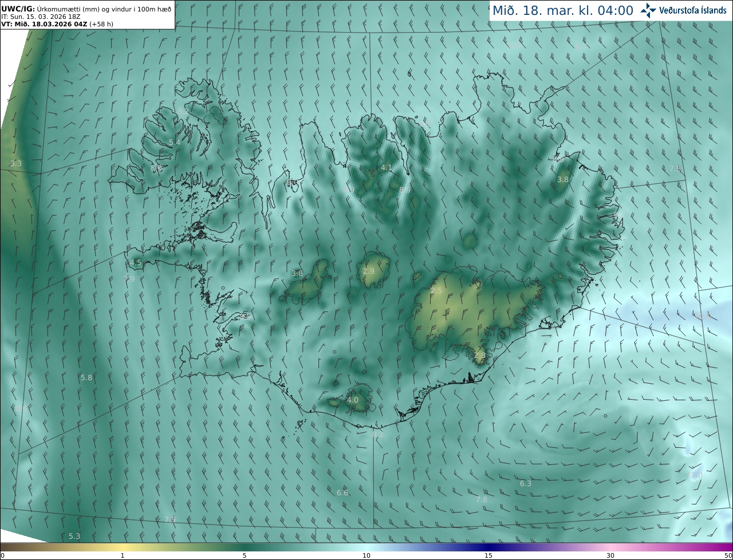This screenshot has width=733, height=560.
Task: Select the 3.3 value on the map
Action: pos(16,163)
